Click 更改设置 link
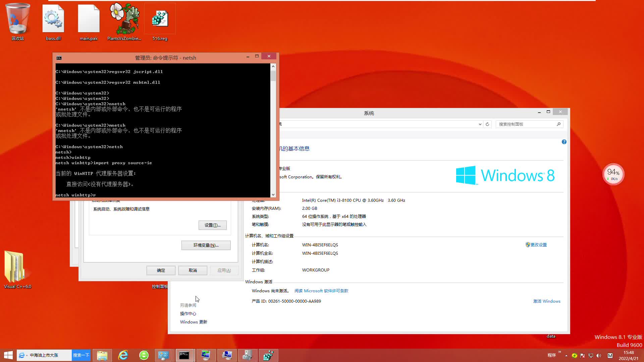The image size is (644, 362). click(x=539, y=245)
